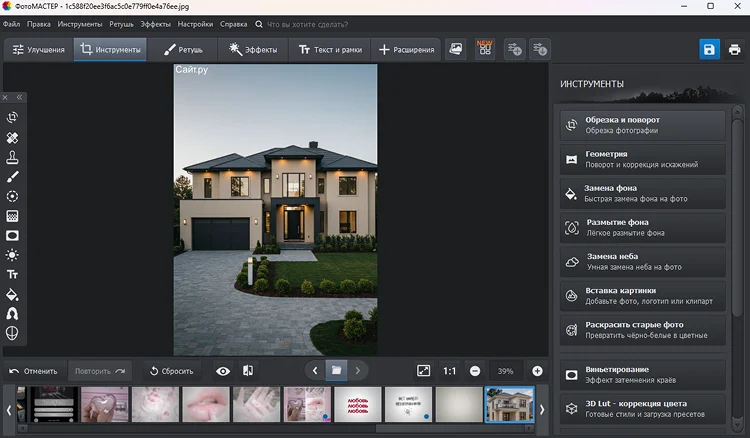The width and height of the screenshot is (750, 438).
Task: Open the Справка menu
Action: 233,24
